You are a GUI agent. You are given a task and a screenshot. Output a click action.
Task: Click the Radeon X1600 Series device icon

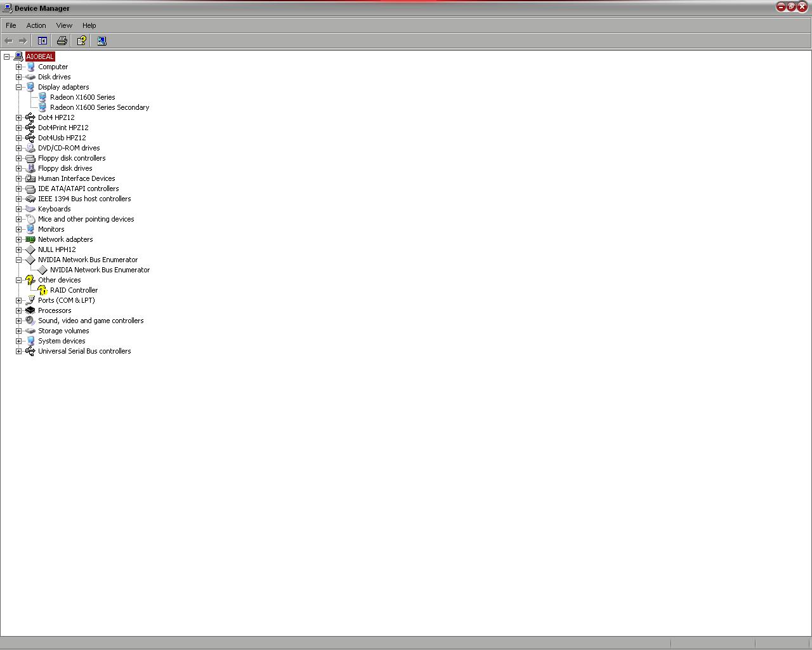[43, 97]
